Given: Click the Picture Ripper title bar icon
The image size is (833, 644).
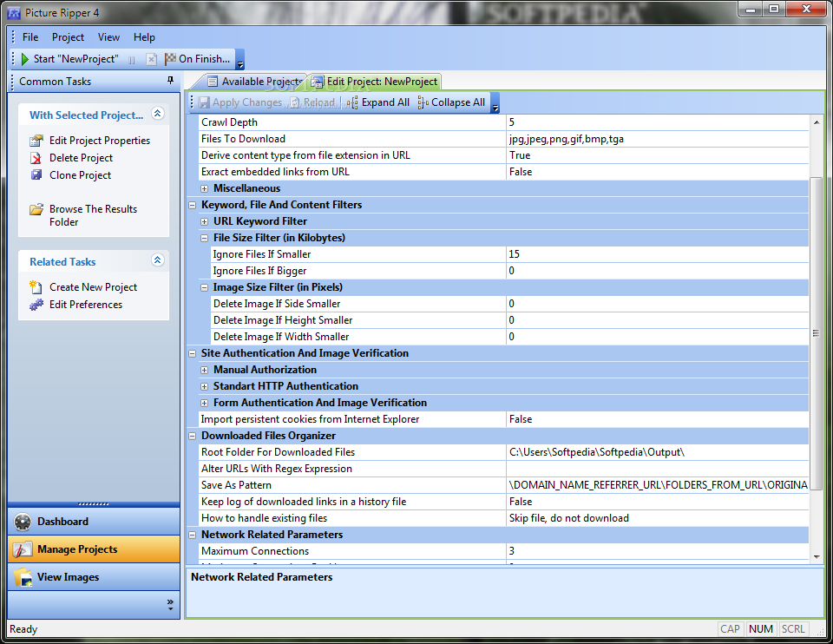Looking at the screenshot, I should point(14,13).
